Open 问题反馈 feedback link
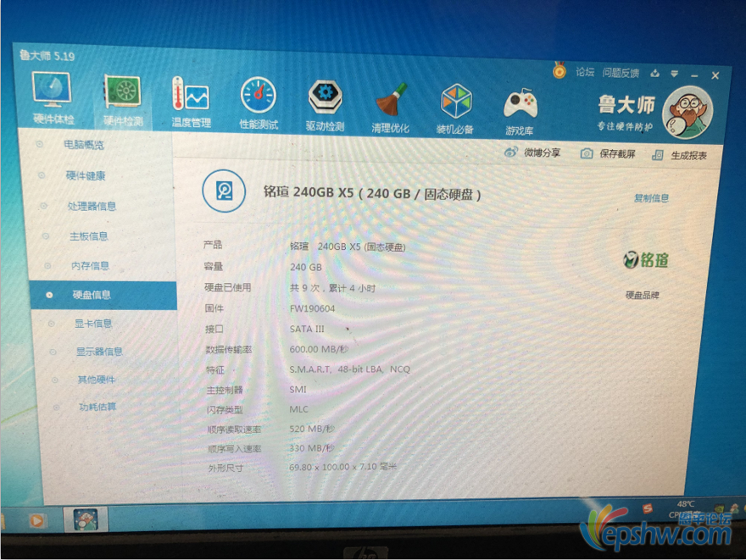This screenshot has width=746, height=560. click(x=621, y=73)
